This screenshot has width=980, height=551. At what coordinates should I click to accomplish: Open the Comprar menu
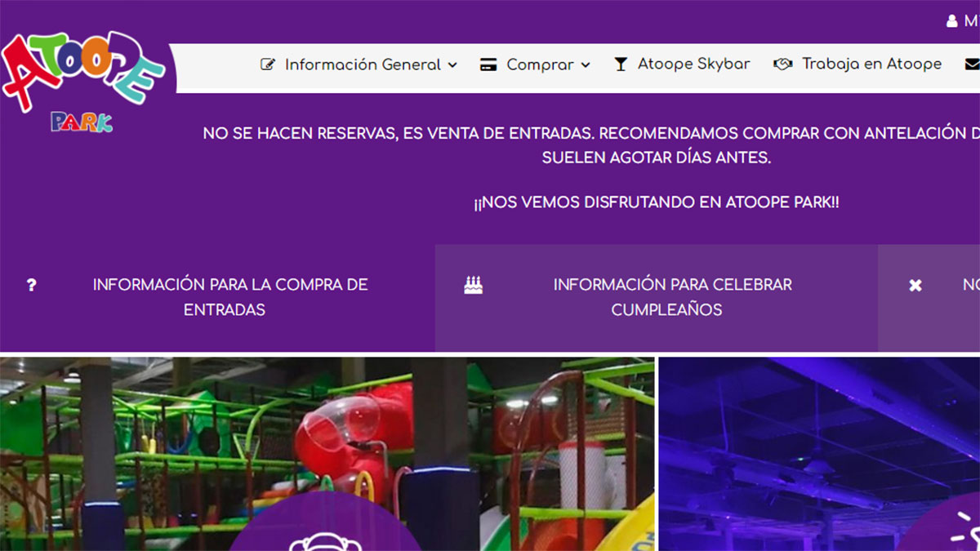tap(540, 64)
